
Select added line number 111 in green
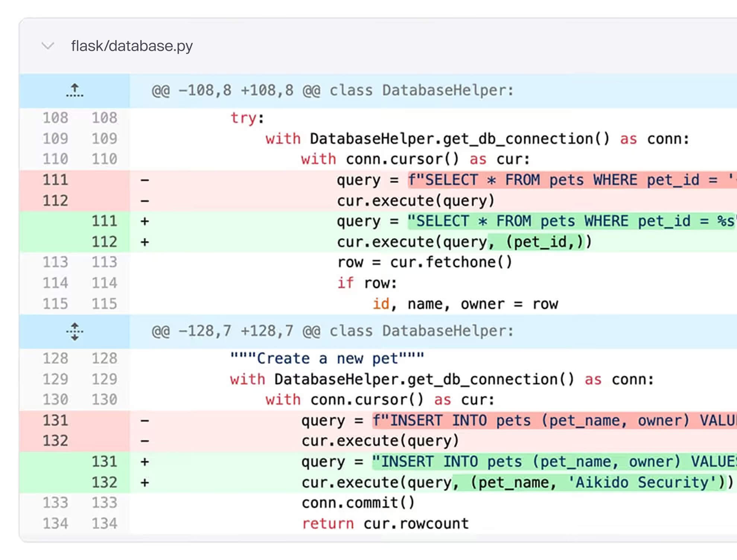104,221
